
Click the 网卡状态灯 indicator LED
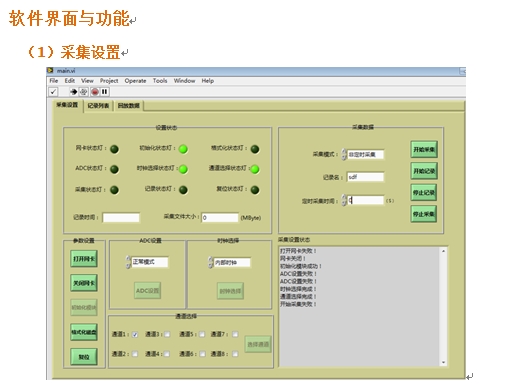[x=114, y=149]
